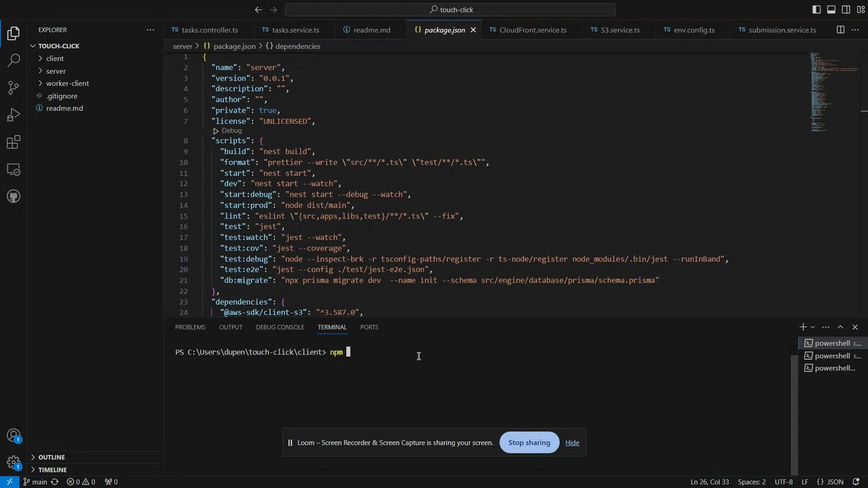This screenshot has width=868, height=488.
Task: Close the package.json tab
Action: pos(473,30)
